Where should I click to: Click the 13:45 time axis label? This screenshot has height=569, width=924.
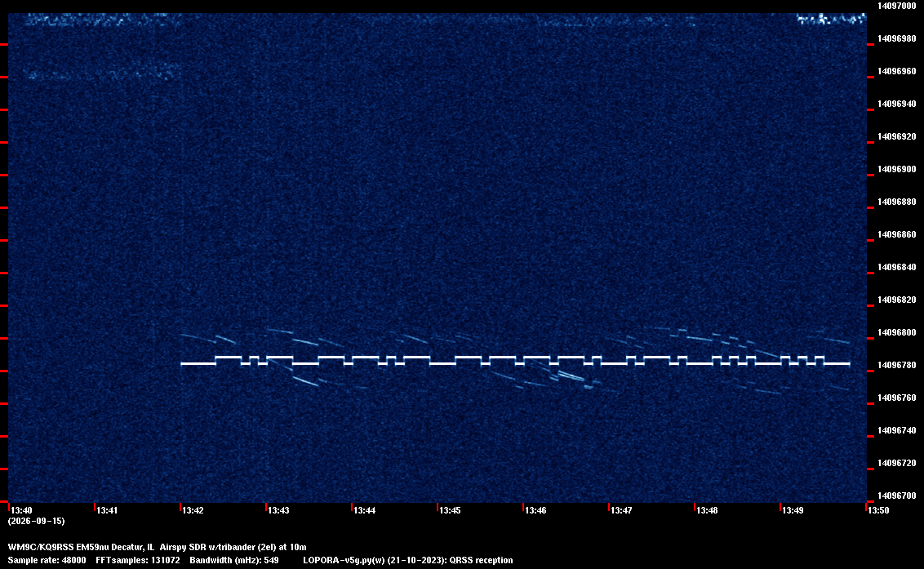(450, 510)
